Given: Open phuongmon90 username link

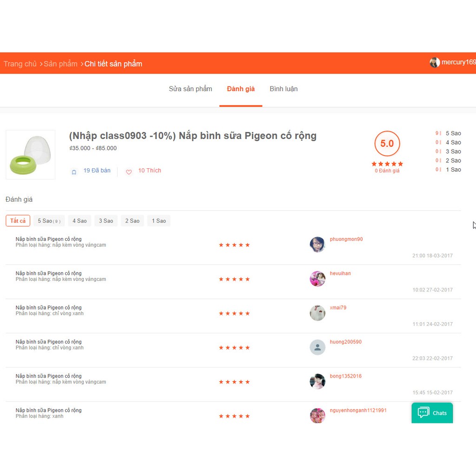Looking at the screenshot, I should coord(346,239).
